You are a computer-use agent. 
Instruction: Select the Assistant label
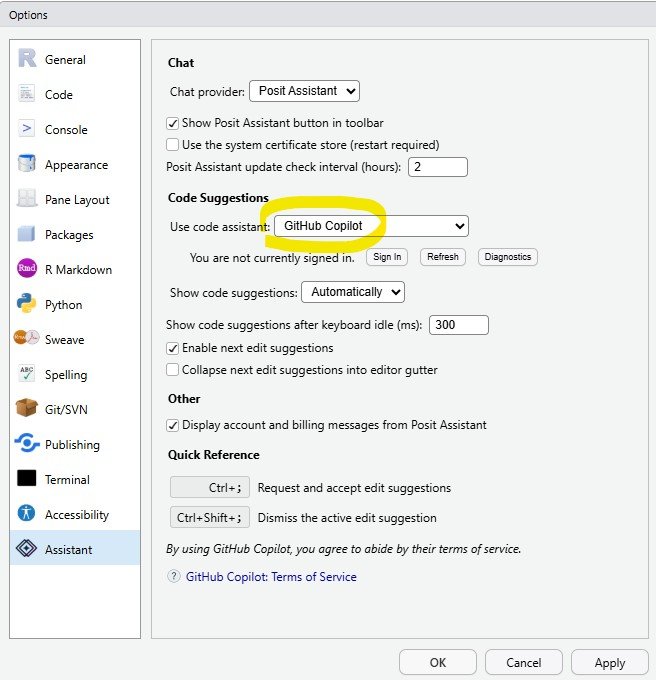click(69, 550)
